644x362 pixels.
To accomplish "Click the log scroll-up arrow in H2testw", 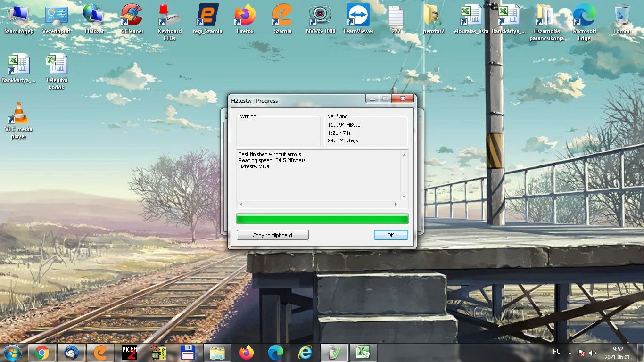I will [404, 154].
